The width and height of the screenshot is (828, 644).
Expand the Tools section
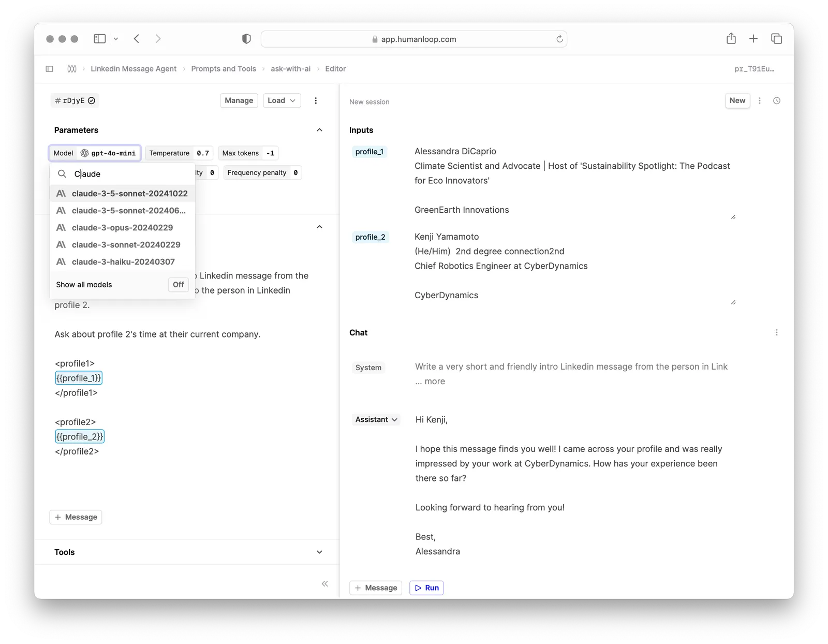(319, 552)
